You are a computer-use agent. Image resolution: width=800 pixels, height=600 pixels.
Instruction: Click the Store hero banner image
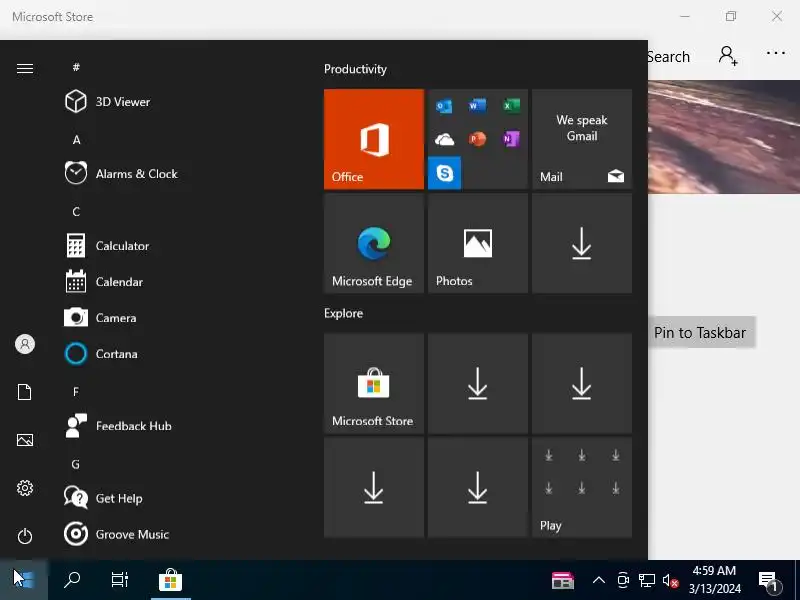[x=724, y=137]
